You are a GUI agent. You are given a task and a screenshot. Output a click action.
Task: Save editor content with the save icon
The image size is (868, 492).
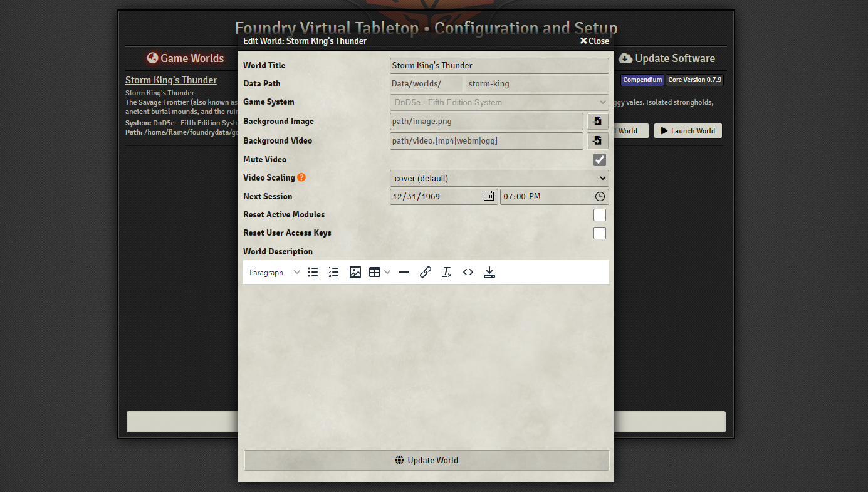coord(489,272)
